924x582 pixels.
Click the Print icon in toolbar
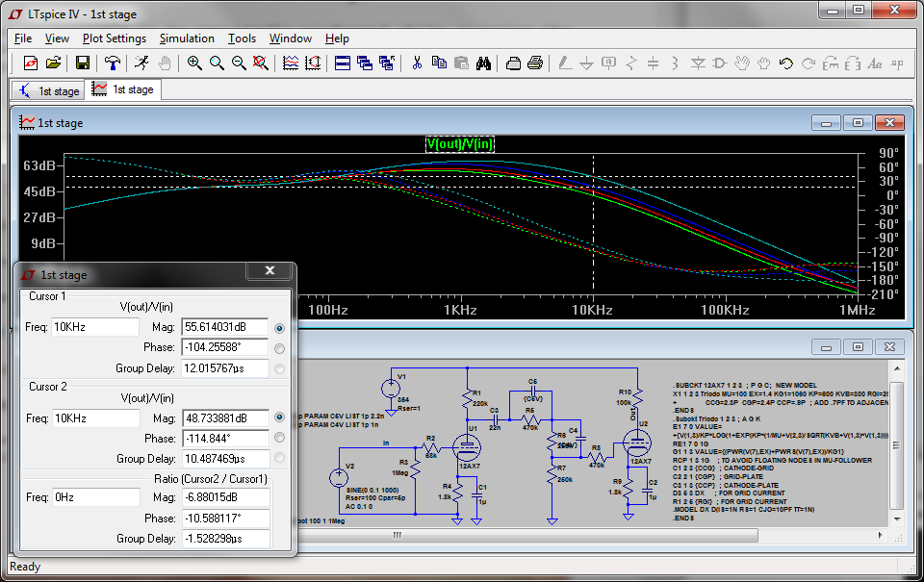(536, 63)
